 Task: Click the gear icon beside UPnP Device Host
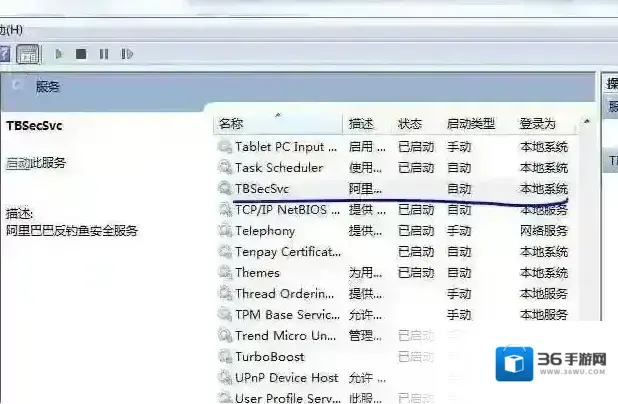coord(225,377)
